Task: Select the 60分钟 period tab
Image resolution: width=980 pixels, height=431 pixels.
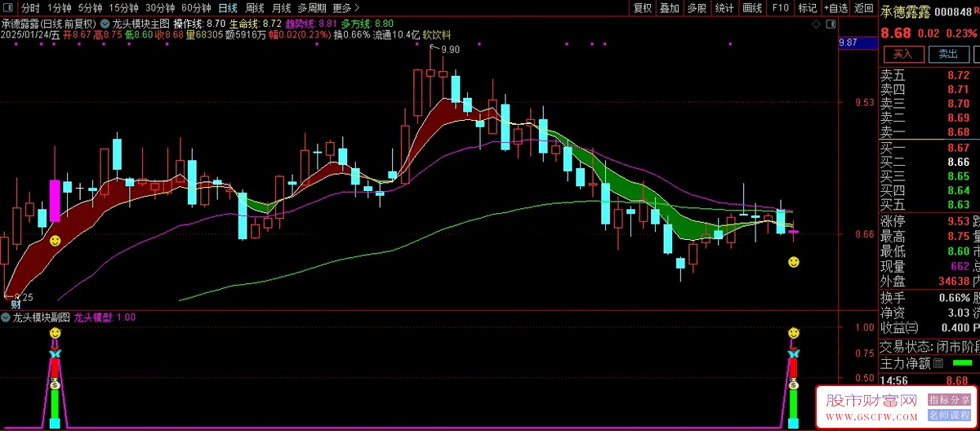Action: click(x=195, y=8)
